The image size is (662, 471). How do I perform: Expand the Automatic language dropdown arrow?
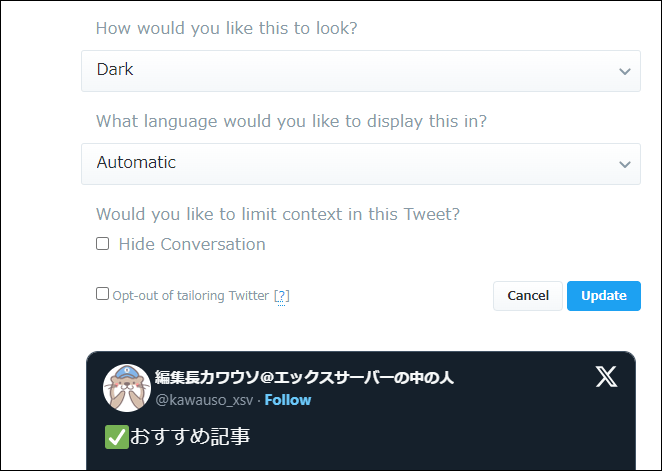(x=625, y=164)
